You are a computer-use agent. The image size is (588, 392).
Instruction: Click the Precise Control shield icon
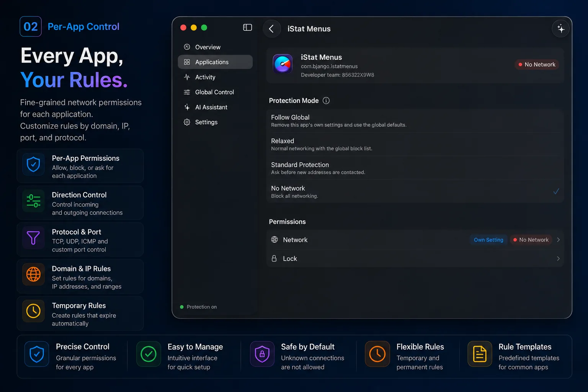coord(37,354)
